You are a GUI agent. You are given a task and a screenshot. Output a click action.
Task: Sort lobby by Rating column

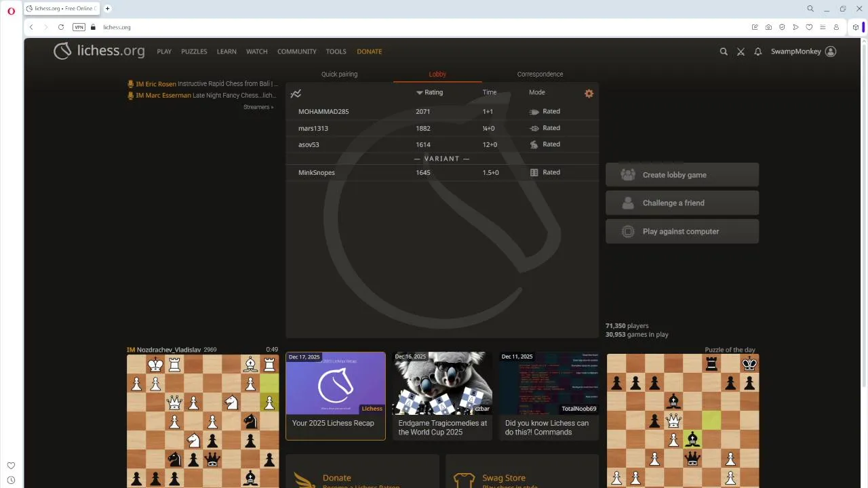coord(429,92)
